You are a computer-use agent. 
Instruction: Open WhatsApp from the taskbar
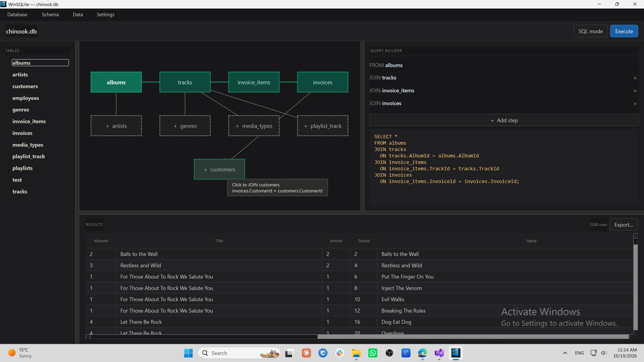tap(373, 353)
